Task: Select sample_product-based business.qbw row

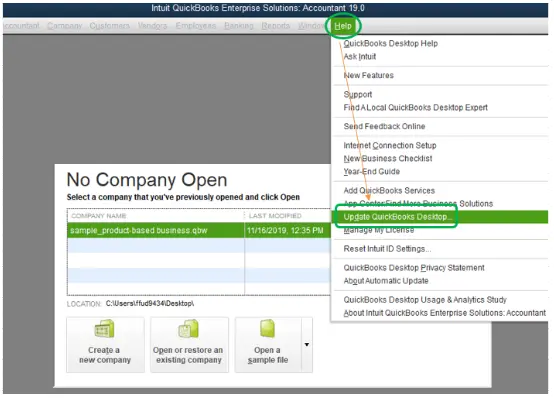Action: [199, 230]
